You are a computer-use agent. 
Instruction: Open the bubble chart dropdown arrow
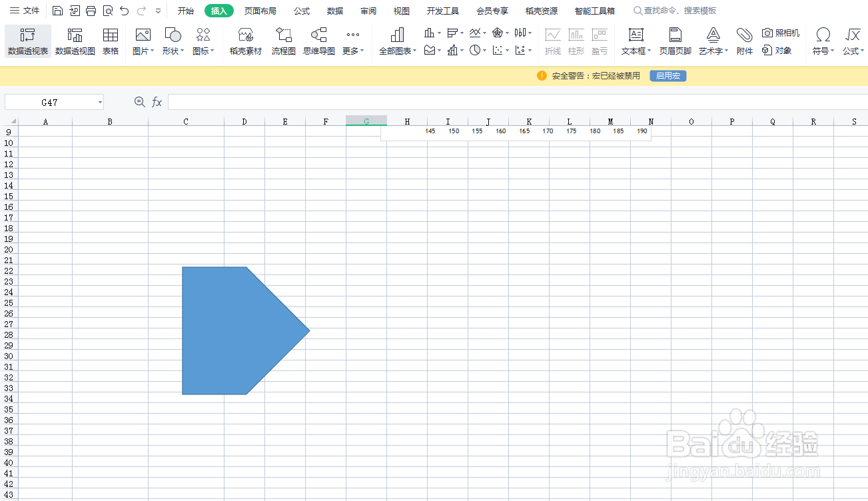(530, 51)
